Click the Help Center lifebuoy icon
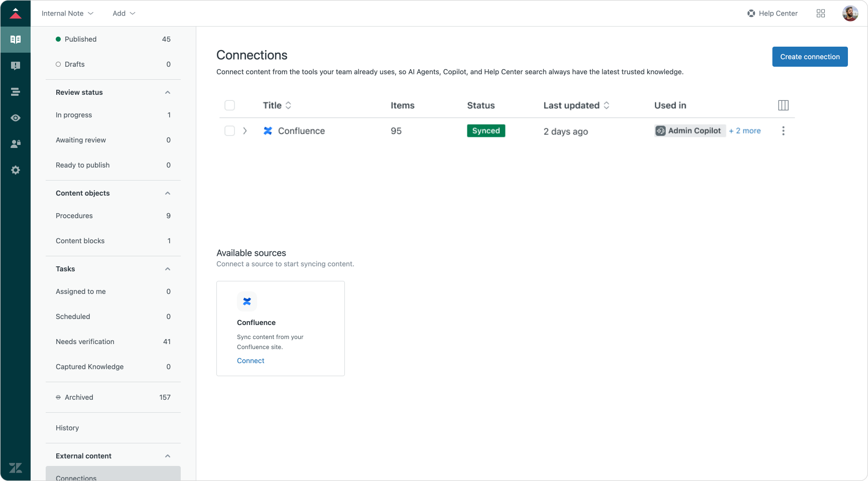Image resolution: width=868 pixels, height=481 pixels. click(751, 14)
